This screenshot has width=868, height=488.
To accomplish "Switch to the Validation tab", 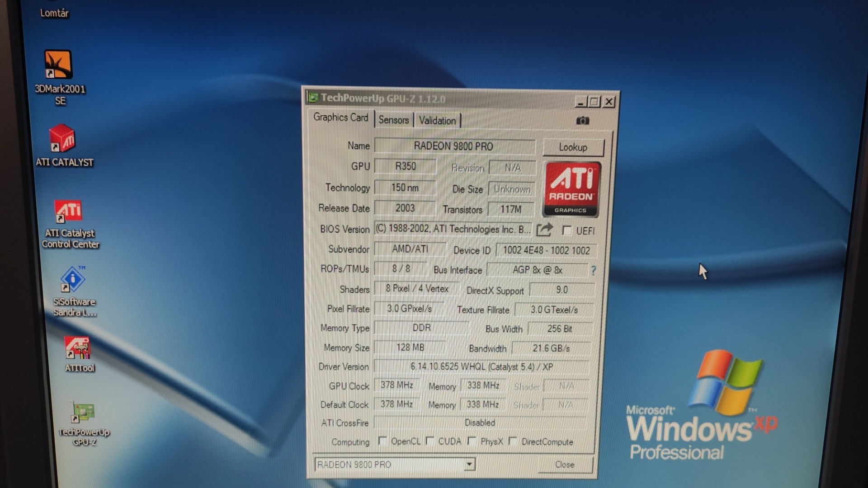I will [x=437, y=121].
